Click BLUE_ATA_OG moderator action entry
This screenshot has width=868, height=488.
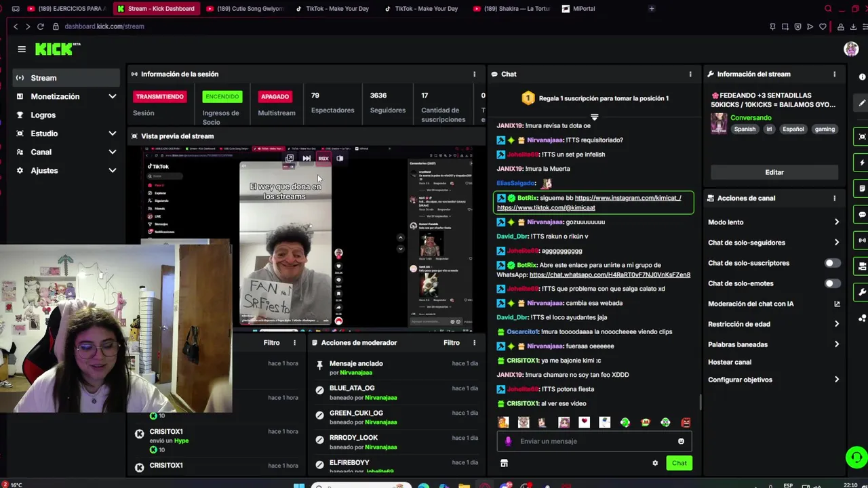397,393
